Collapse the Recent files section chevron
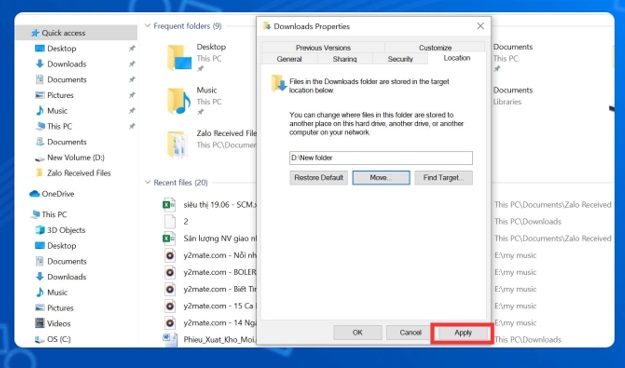 (x=147, y=183)
